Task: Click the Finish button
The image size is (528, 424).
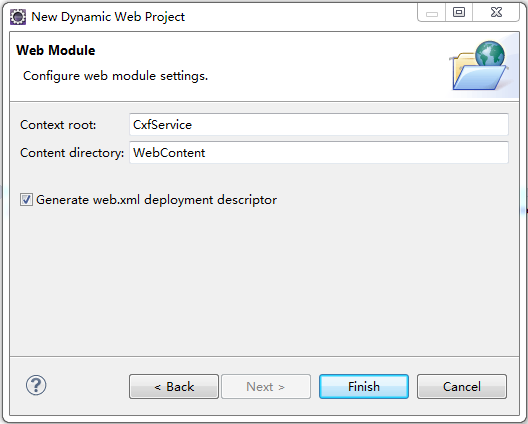Action: click(364, 387)
